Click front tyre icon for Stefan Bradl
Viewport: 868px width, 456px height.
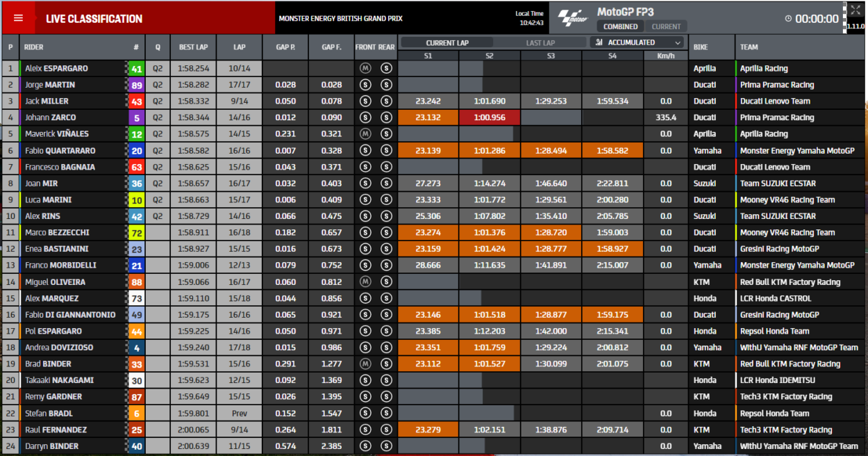point(365,413)
